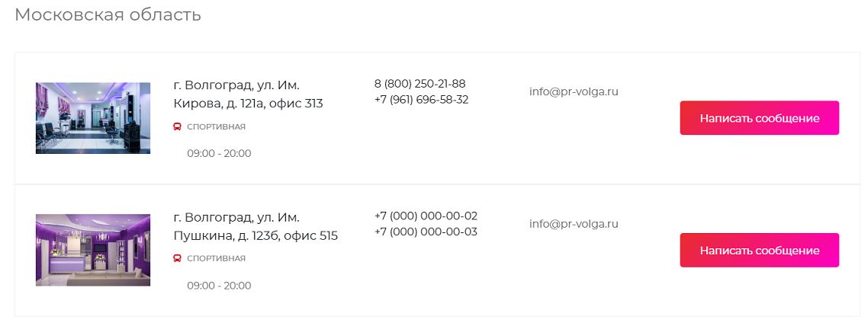Image resolution: width=868 pixels, height=326 pixels.
Task: Select the ул. Им. Пушкина, д. 123б address
Action: click(256, 226)
